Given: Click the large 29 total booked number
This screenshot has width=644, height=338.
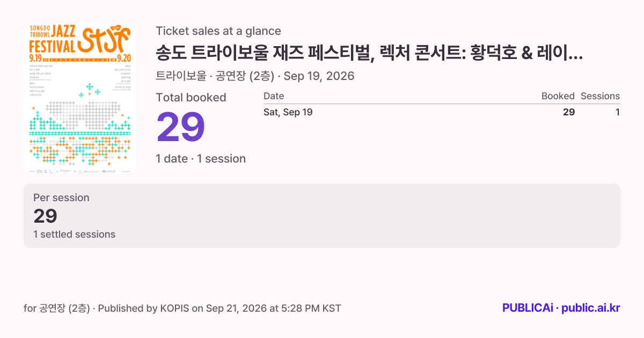Looking at the screenshot, I should [181, 127].
